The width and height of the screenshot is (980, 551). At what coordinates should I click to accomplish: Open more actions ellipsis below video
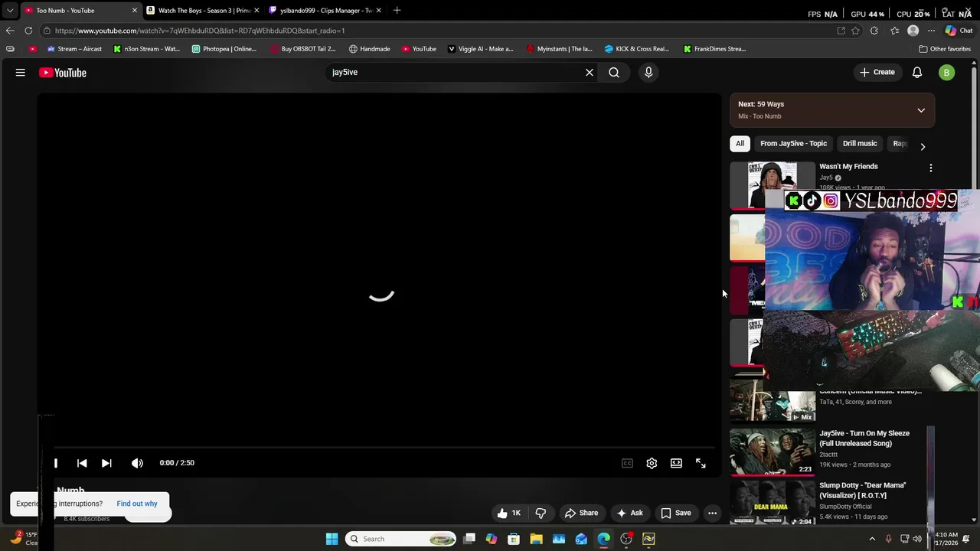point(712,513)
